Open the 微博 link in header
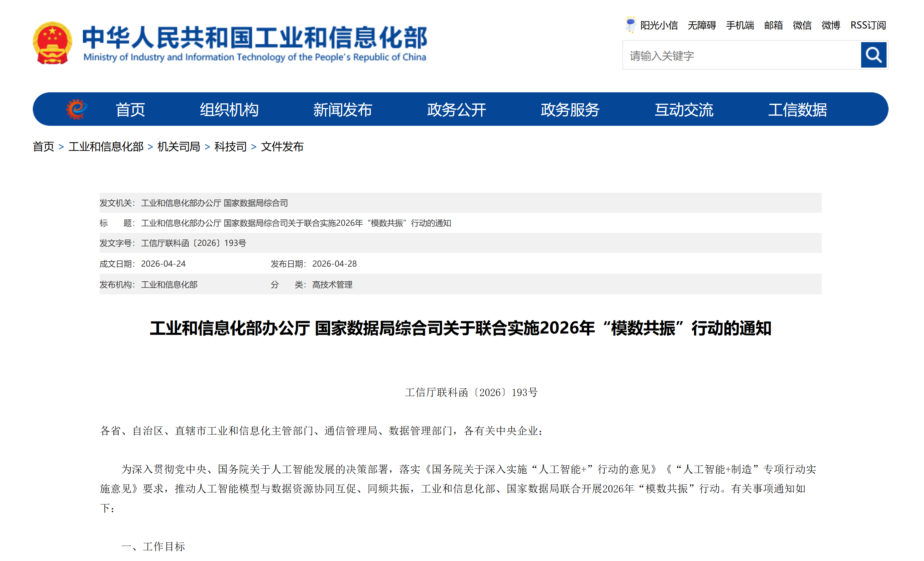 tap(831, 25)
